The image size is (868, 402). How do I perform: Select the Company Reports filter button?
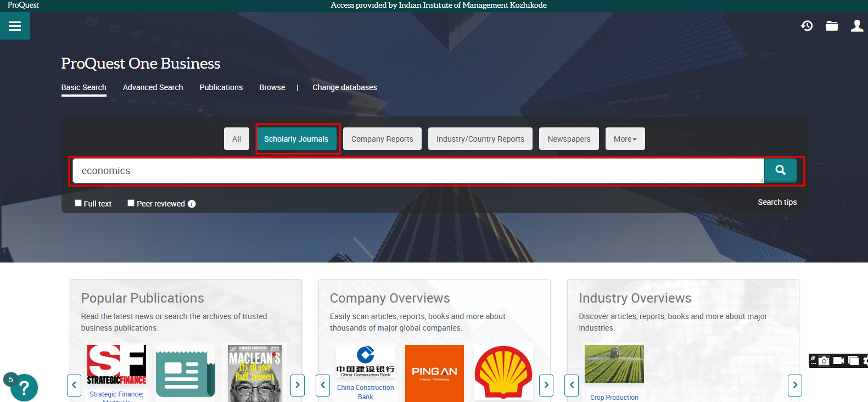click(382, 139)
